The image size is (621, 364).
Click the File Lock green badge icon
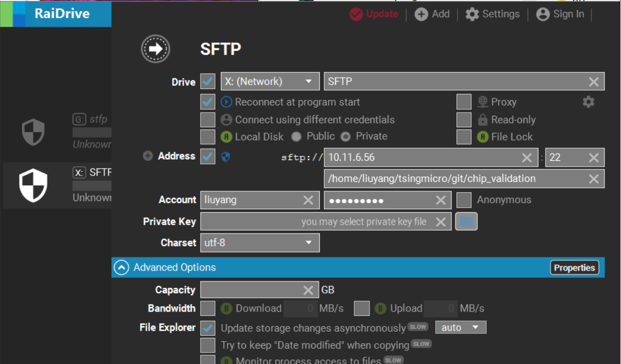483,137
